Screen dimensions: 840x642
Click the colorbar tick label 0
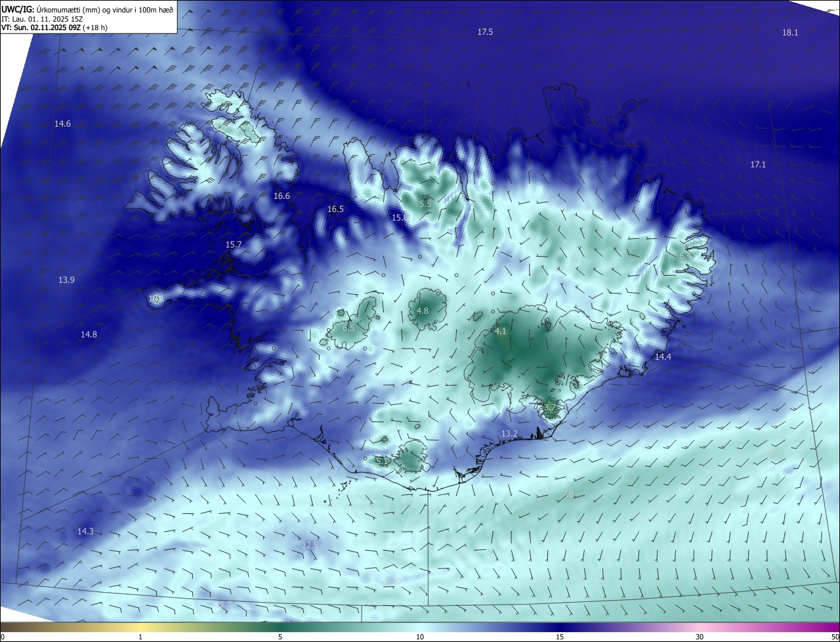(3, 637)
